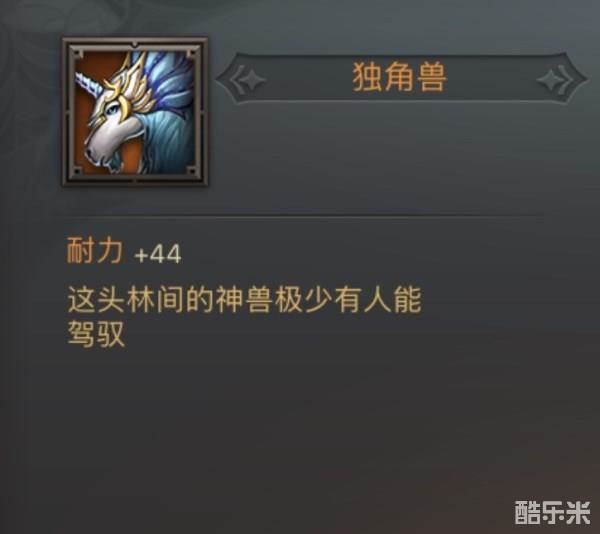Click the 酷乐米 watermark

[x=552, y=513]
